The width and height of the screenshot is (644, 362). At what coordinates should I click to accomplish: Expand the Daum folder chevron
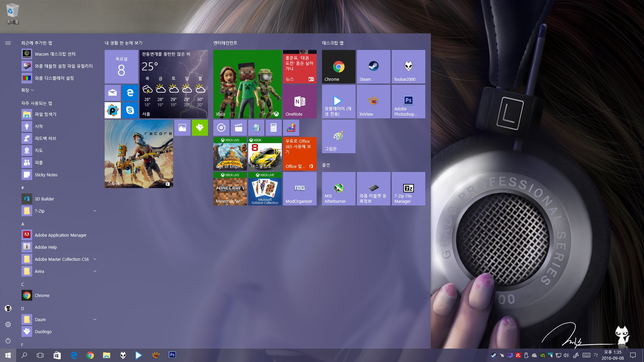[95, 319]
